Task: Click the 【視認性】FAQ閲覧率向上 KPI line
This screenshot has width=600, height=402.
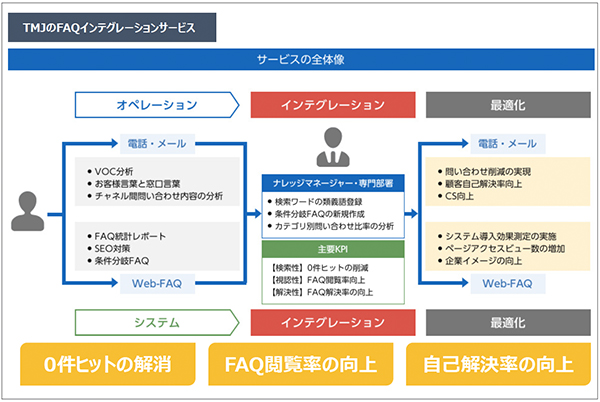Action: click(318, 280)
